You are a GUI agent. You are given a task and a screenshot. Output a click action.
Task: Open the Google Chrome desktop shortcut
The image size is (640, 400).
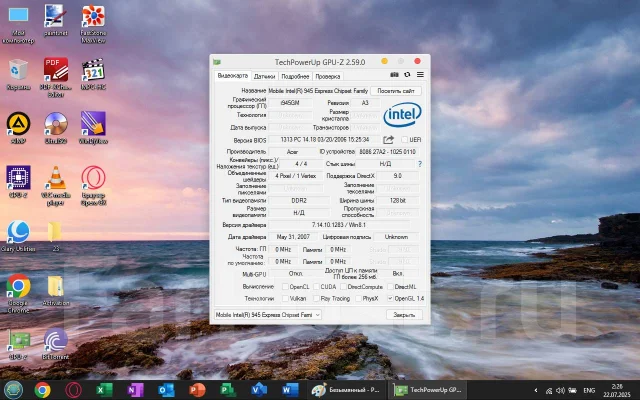coord(18,294)
